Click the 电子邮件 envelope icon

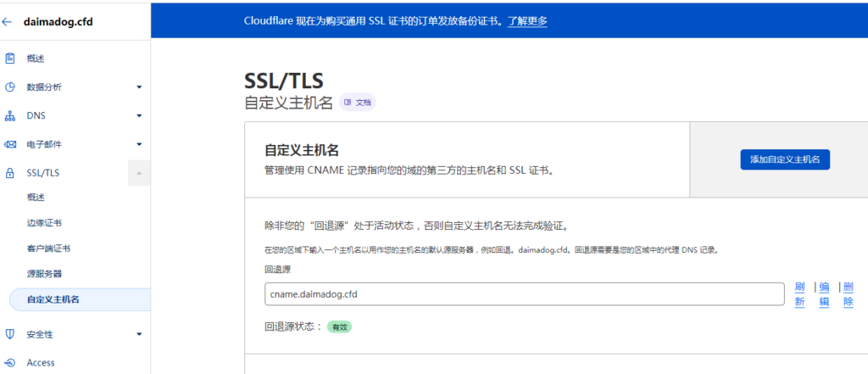tap(9, 145)
